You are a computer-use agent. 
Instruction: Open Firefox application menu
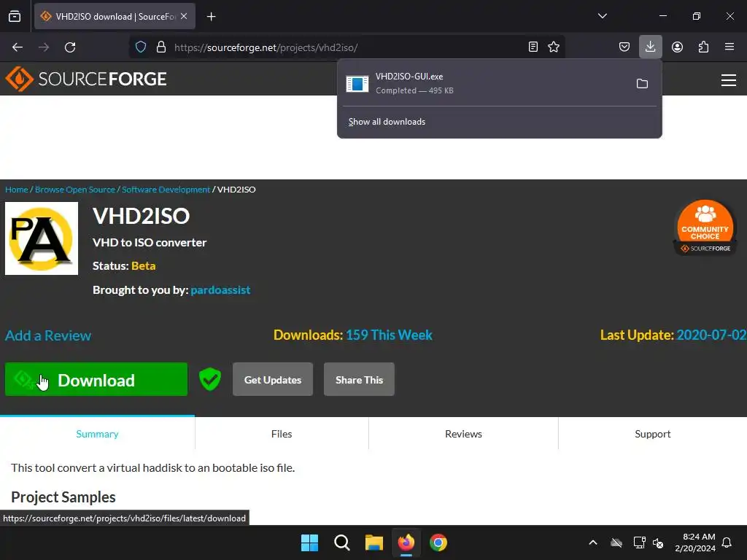[729, 47]
